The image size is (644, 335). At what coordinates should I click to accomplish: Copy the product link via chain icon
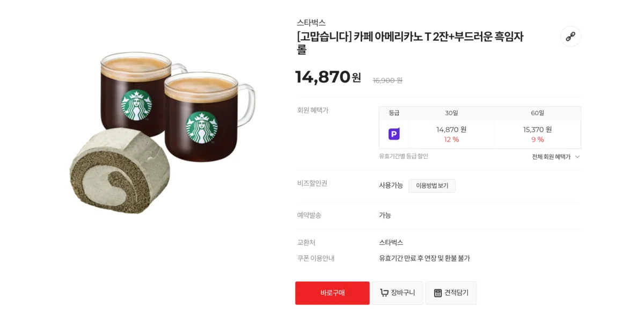[570, 37]
